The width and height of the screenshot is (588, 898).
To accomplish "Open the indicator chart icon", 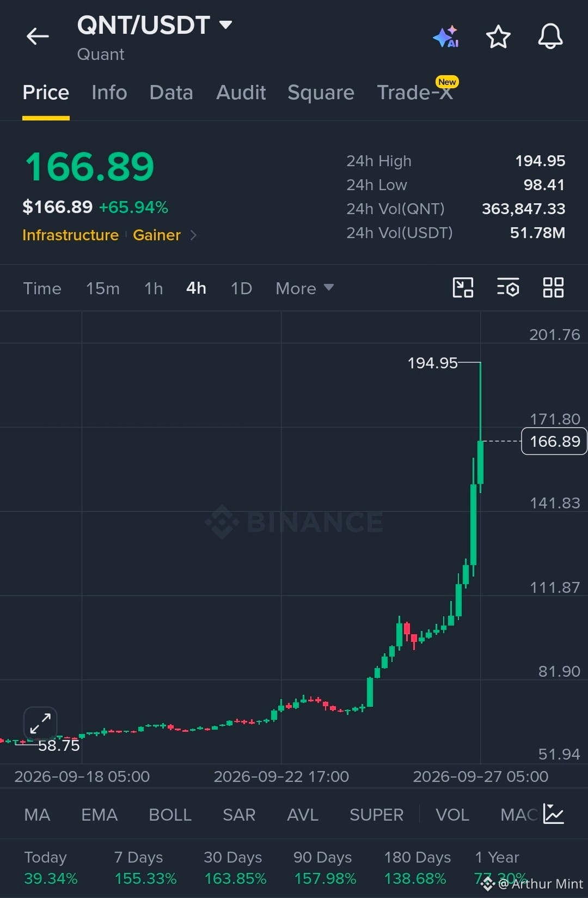I will [553, 814].
